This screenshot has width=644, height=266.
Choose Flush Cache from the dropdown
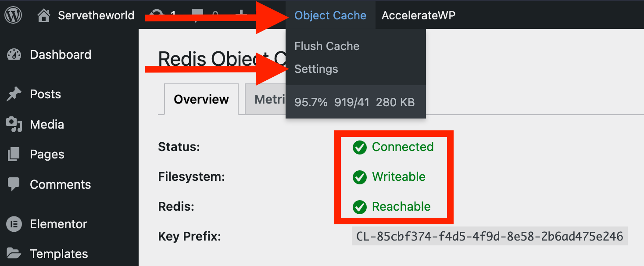(x=327, y=46)
